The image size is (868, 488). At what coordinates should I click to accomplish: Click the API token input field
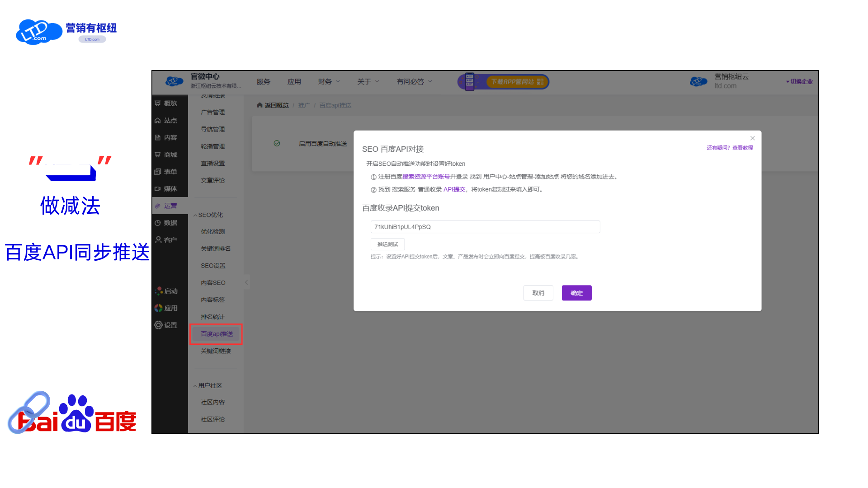click(485, 227)
